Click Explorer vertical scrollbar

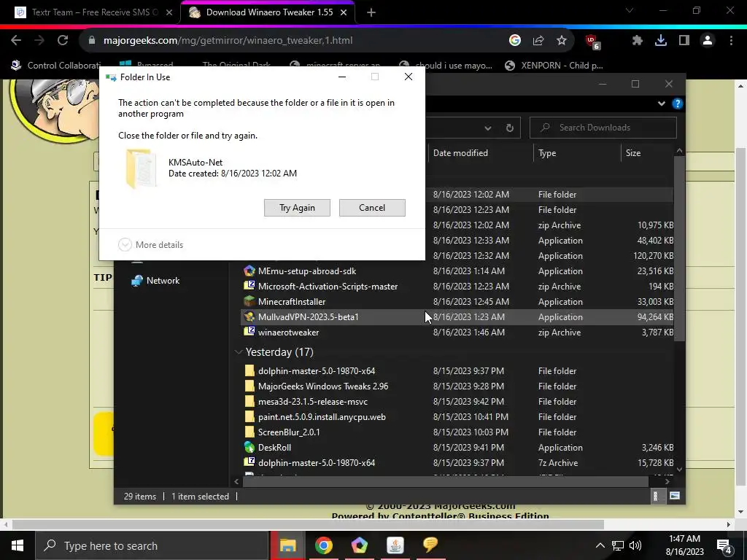pyautogui.click(x=679, y=248)
